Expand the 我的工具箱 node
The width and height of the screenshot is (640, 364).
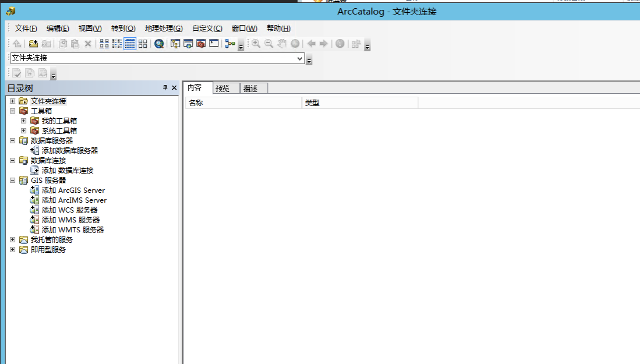point(24,121)
